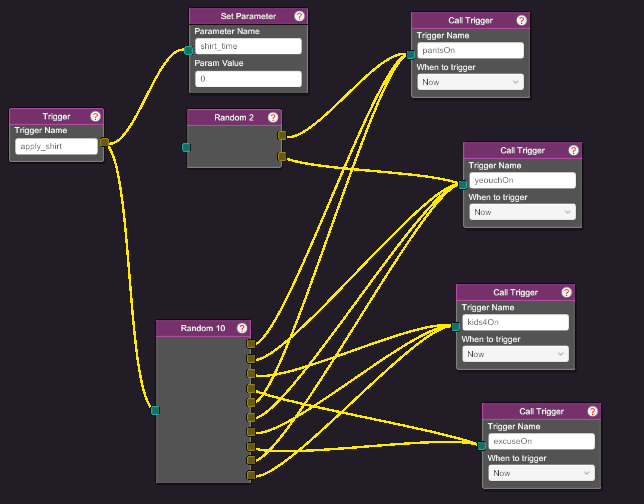
Task: Click the Random 10 node input port
Action: tap(155, 410)
